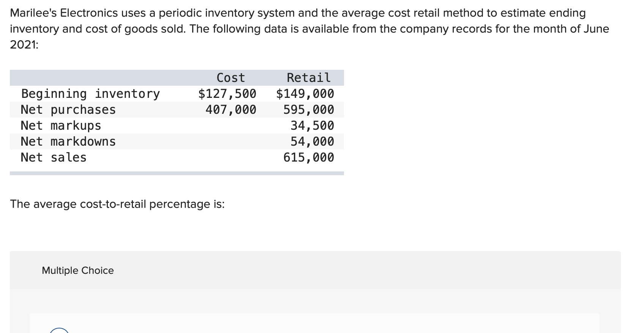This screenshot has height=333, width=644.
Task: Click the "Marilee's Electronics" problem paragraph
Action: click(309, 29)
